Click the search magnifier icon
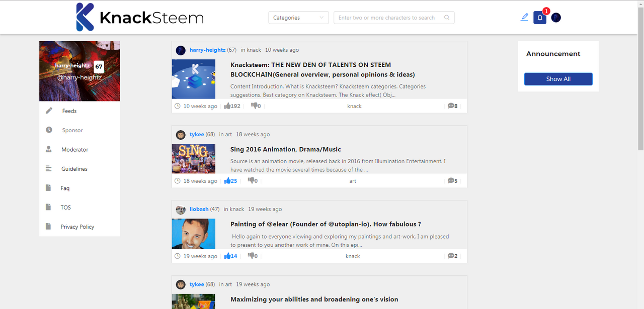The height and width of the screenshot is (309, 644). [447, 18]
